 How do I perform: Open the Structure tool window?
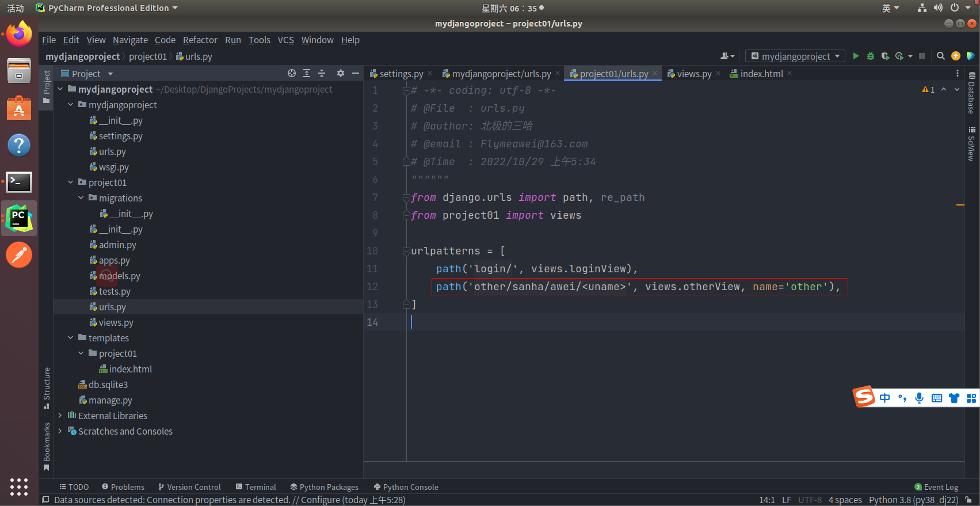click(47, 387)
